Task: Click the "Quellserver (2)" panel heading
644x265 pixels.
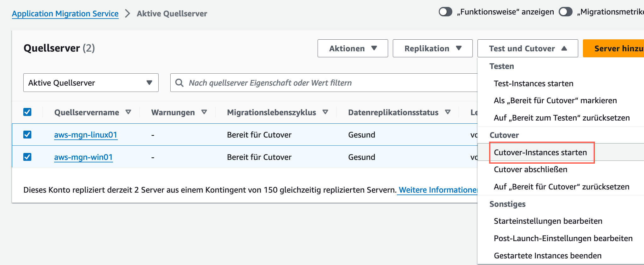Action: [59, 48]
